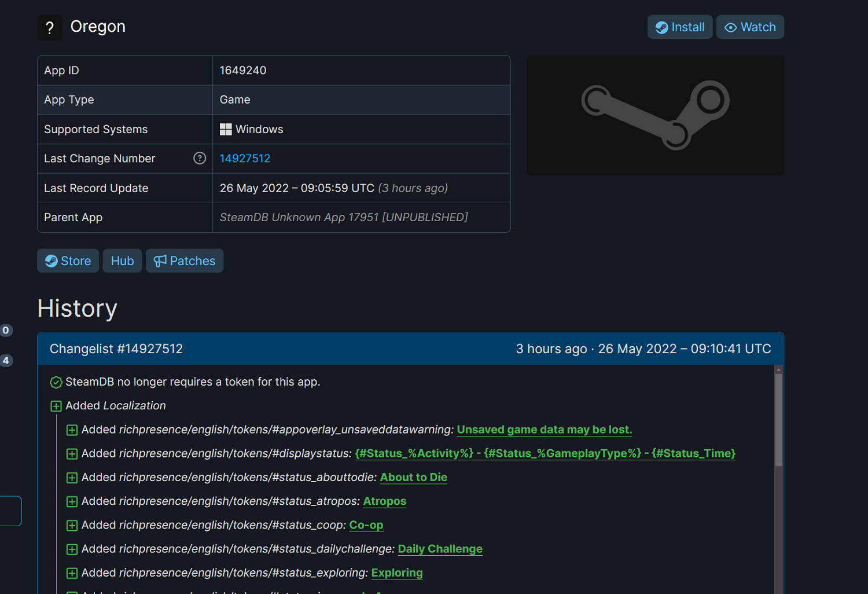Click plus icon beside status_abouttodie entry
868x594 pixels.
(x=72, y=478)
